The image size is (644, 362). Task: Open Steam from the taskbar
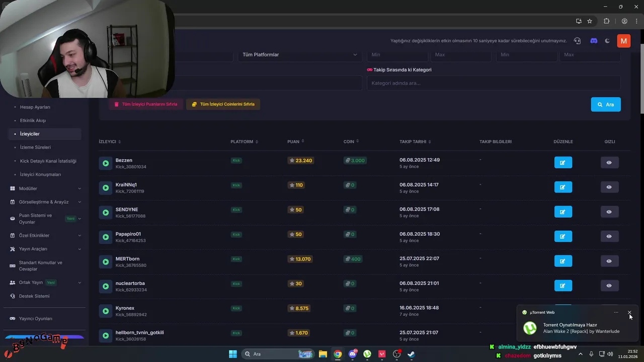(x=411, y=354)
